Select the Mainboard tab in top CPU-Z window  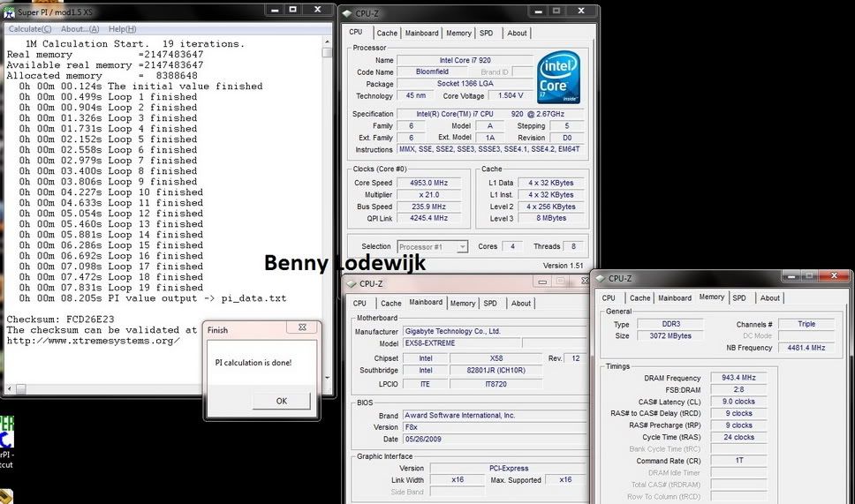(x=421, y=34)
